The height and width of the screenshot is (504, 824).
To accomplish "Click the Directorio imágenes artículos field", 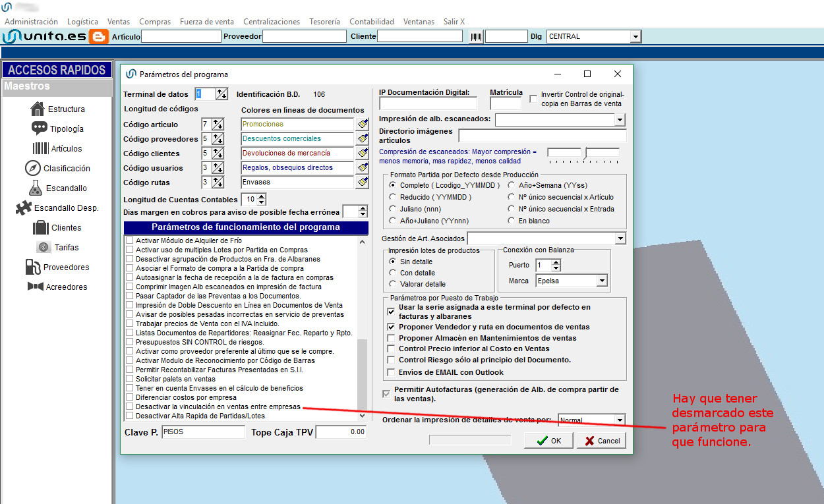I will 543,136.
